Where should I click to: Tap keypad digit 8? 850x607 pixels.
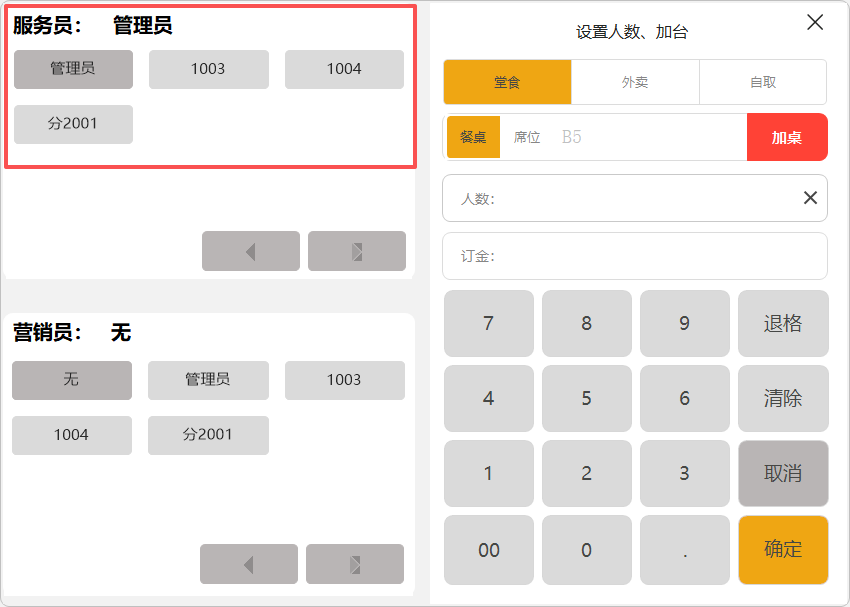point(587,324)
